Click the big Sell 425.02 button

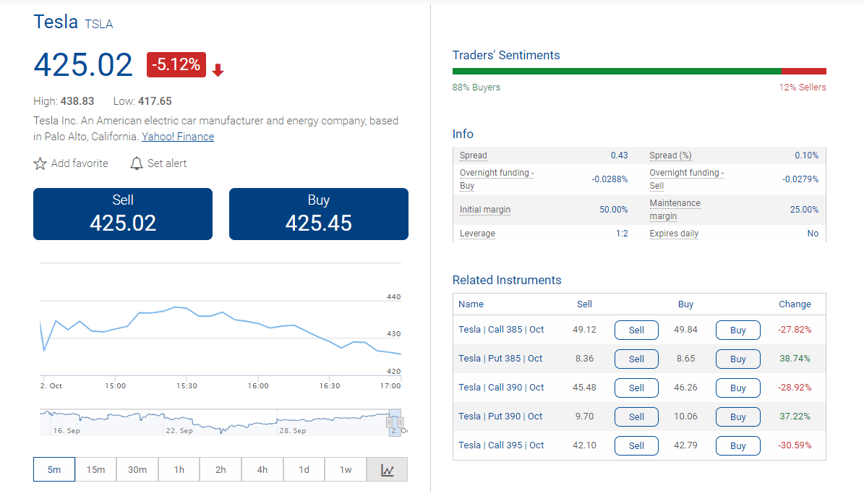[x=123, y=214]
